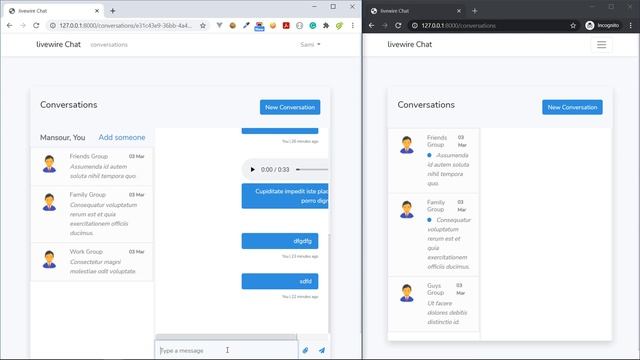Click address bar in left browser window
The width and height of the screenshot is (640, 360).
coord(127,25)
